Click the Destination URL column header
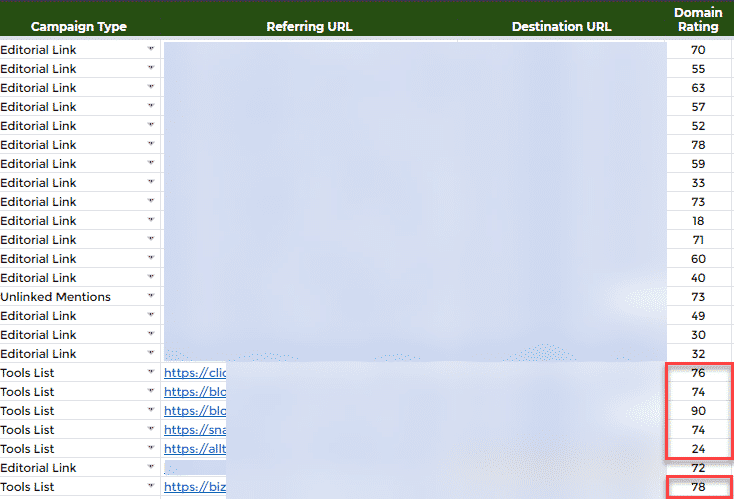Image resolution: width=734 pixels, height=499 pixels. tap(561, 27)
